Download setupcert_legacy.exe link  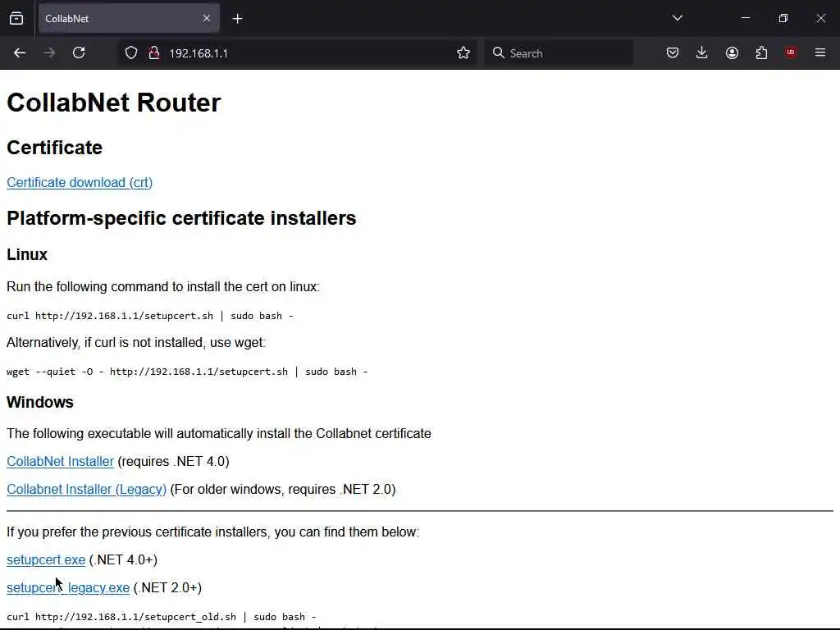click(x=68, y=587)
